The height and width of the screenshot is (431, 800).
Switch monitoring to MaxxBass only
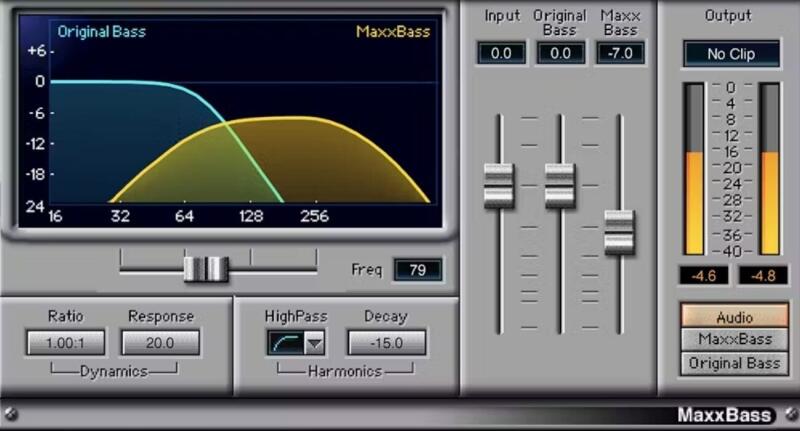[x=733, y=340]
